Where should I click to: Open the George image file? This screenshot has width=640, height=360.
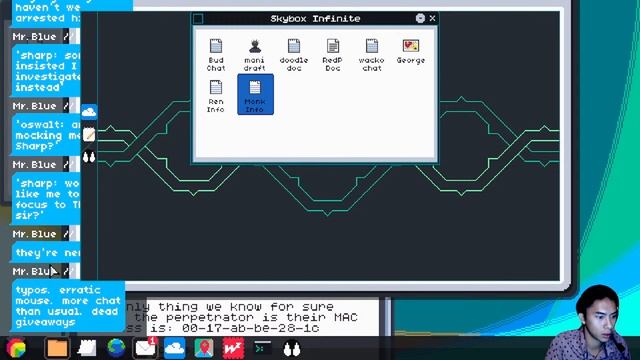pyautogui.click(x=411, y=51)
